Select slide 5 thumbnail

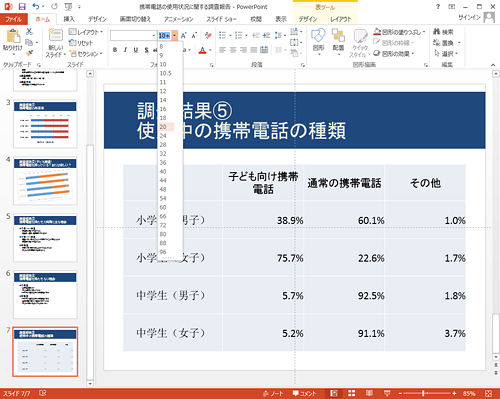tap(45, 238)
